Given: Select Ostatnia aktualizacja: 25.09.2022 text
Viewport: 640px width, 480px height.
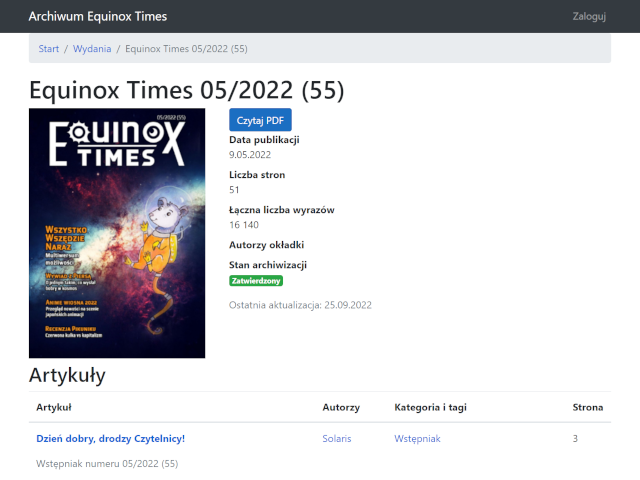Looking at the screenshot, I should (300, 305).
